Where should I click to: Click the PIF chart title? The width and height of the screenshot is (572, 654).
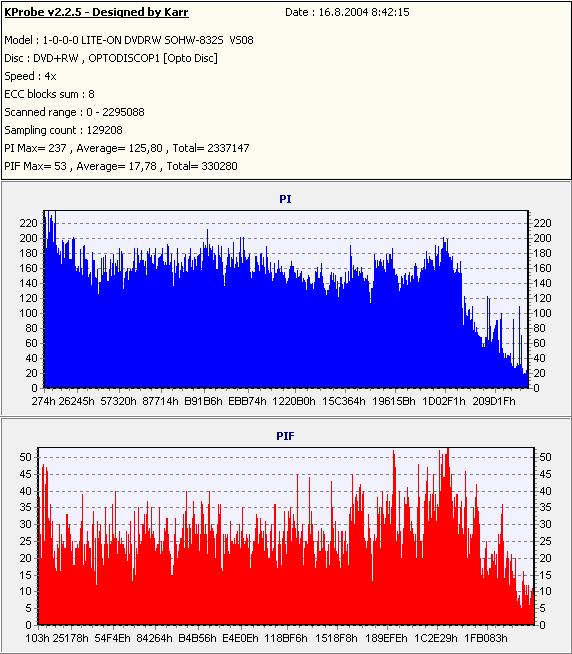pyautogui.click(x=285, y=436)
